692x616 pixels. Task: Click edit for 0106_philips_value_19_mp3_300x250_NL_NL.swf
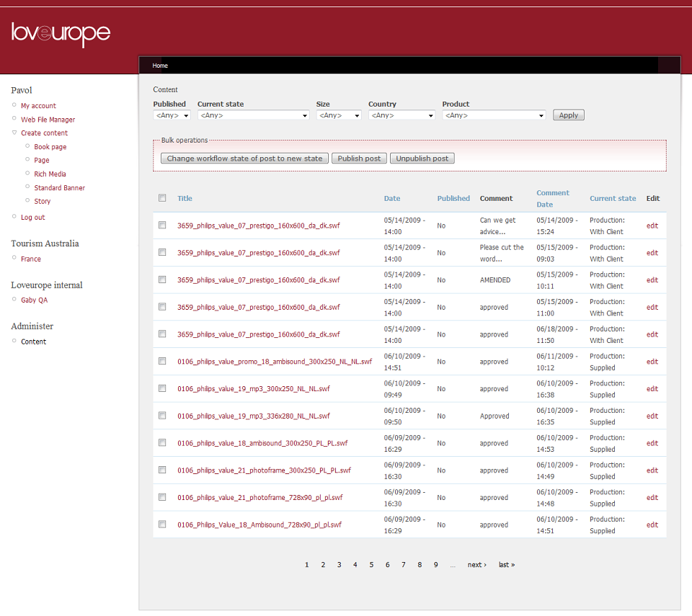(x=652, y=389)
